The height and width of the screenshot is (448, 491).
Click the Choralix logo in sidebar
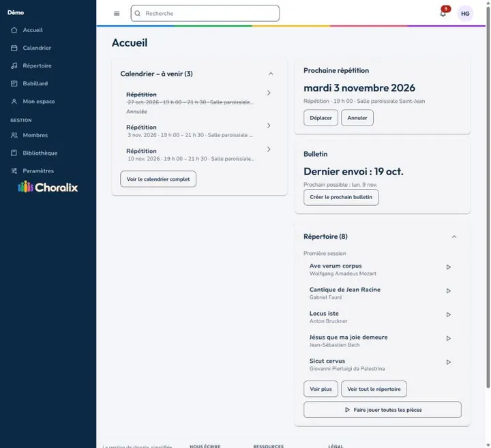click(48, 188)
